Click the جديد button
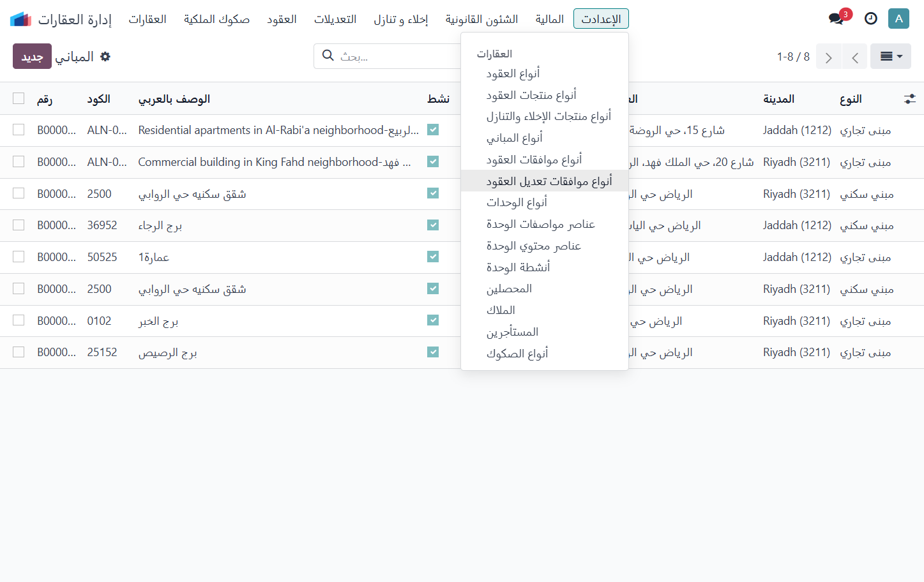The height and width of the screenshot is (582, 924). click(x=32, y=57)
